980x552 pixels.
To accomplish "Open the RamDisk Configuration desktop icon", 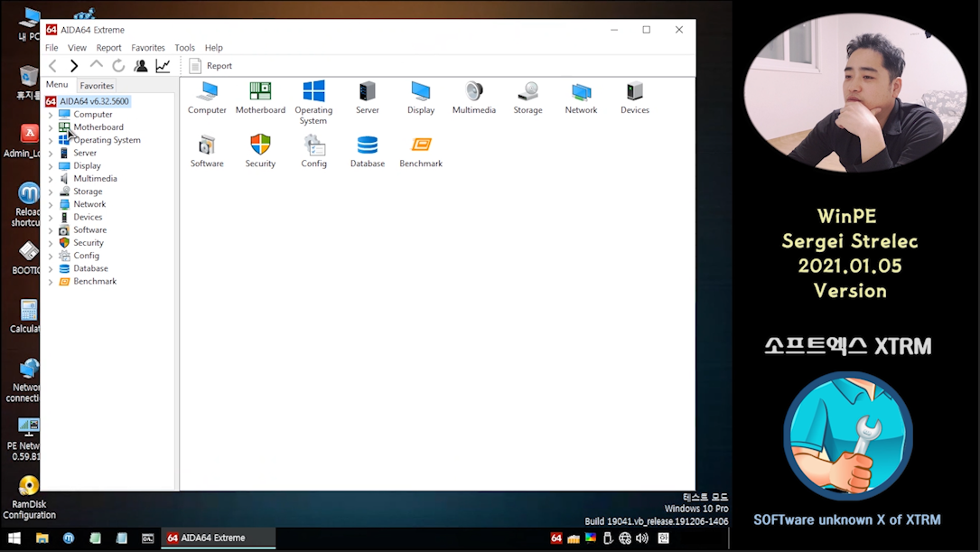I will 29,498.
